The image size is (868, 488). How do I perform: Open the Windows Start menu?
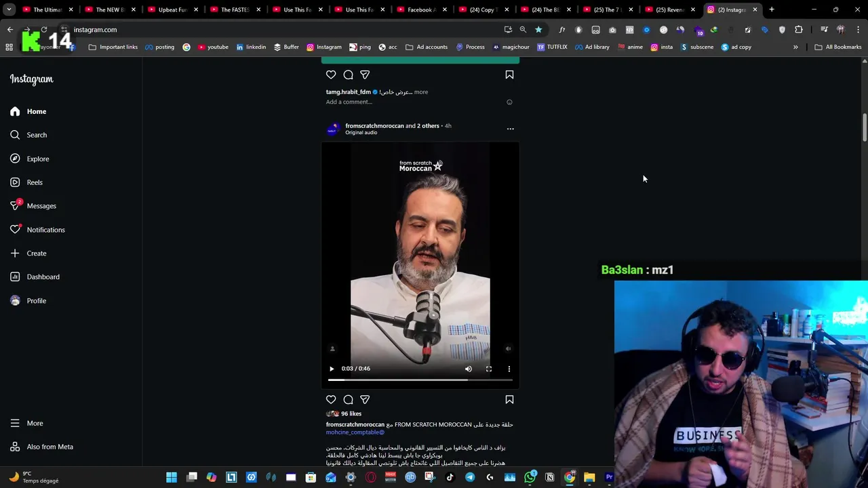172,477
